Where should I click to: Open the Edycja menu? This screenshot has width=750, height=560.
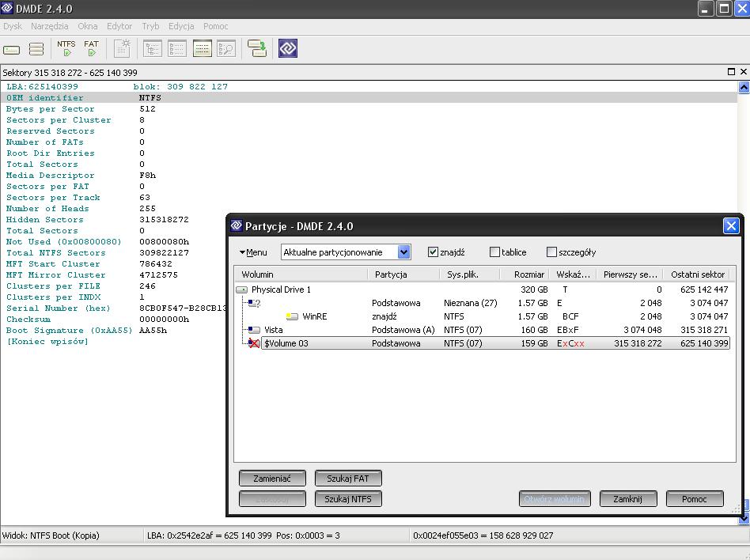click(181, 26)
